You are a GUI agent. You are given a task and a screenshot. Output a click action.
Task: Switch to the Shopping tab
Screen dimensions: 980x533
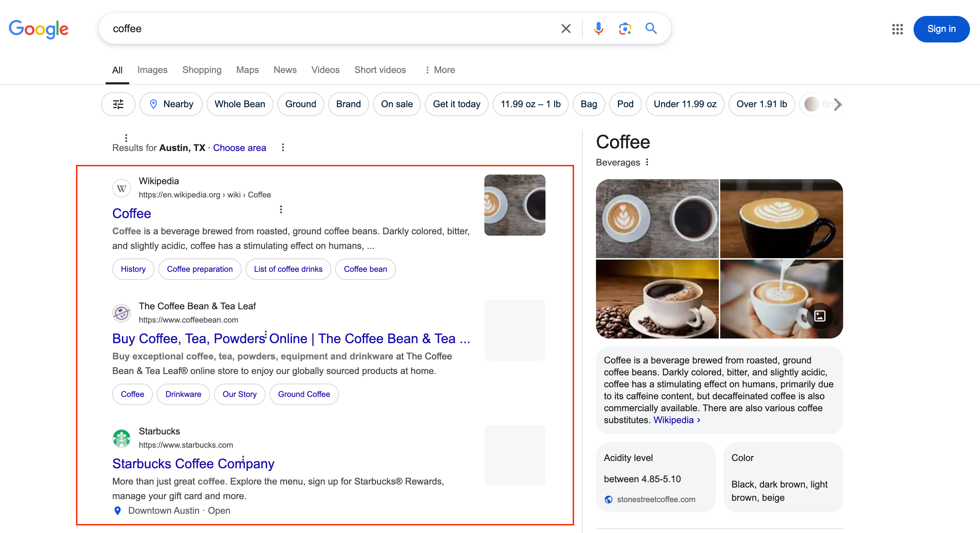click(x=202, y=70)
